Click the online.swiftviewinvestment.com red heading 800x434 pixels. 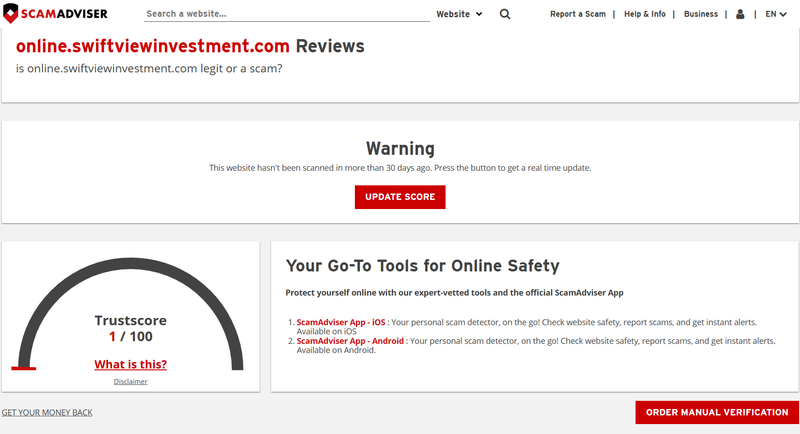(x=153, y=46)
